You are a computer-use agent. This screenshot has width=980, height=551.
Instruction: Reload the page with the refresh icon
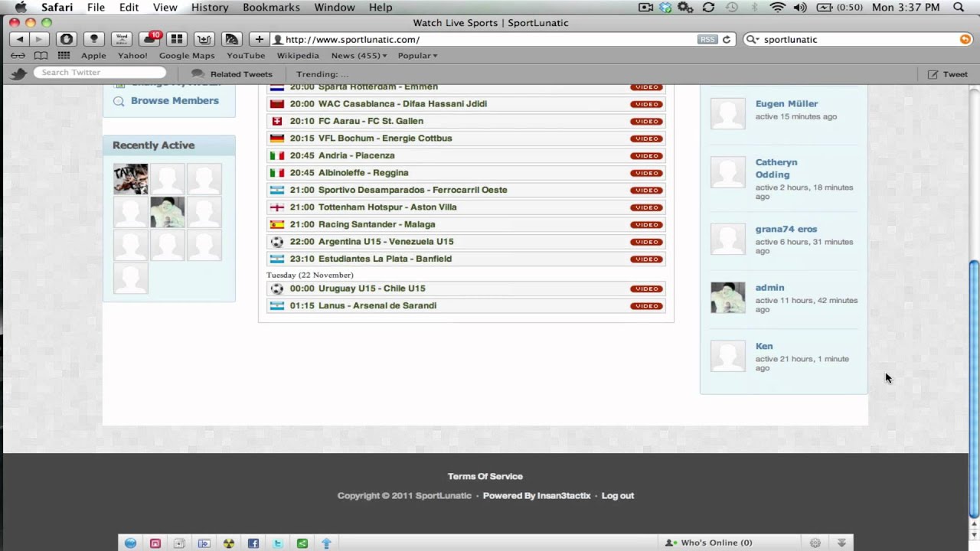pyautogui.click(x=726, y=39)
